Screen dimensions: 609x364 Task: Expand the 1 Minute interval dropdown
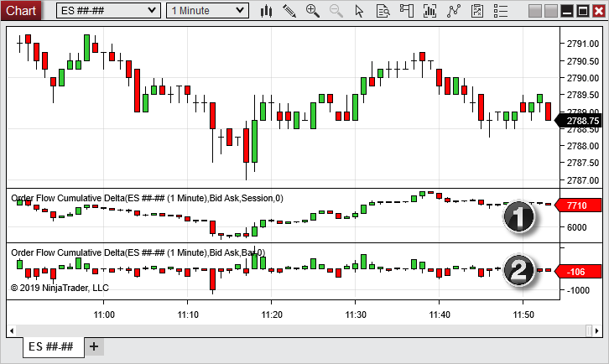coord(207,10)
